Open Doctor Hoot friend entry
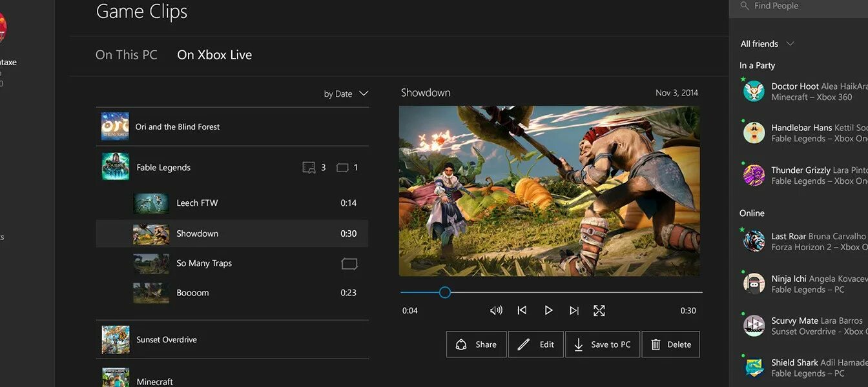The image size is (868, 387). coord(803,92)
